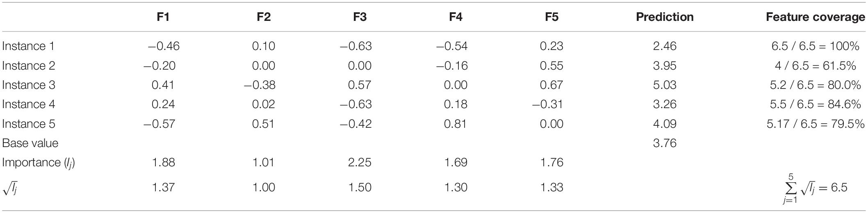Click the F3 importance value 2.25
The image size is (868, 213).
coord(360,163)
